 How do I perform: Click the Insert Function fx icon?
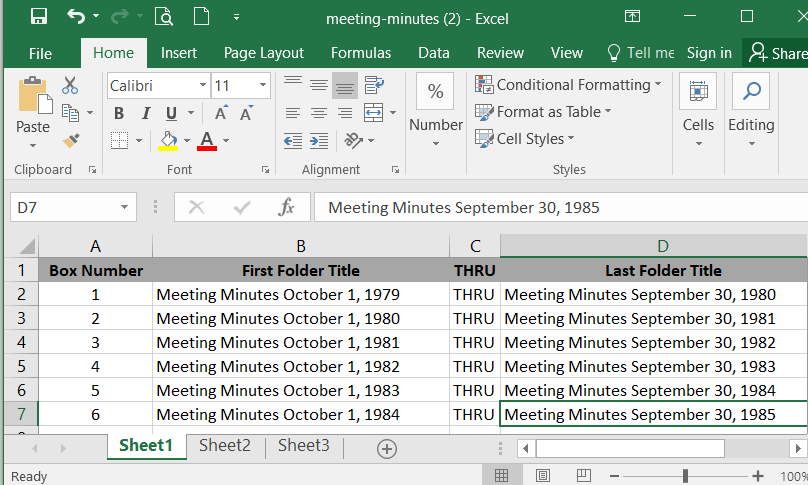(286, 207)
